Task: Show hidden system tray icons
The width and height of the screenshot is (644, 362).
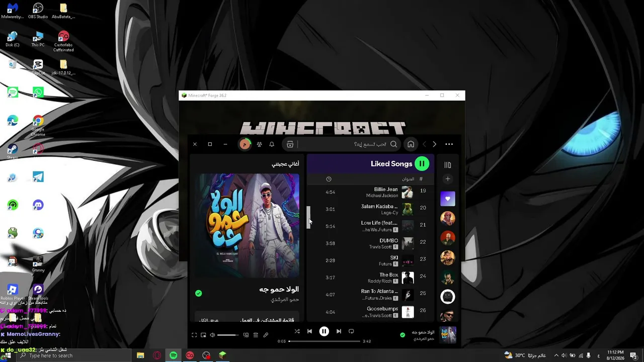Action: click(556, 355)
